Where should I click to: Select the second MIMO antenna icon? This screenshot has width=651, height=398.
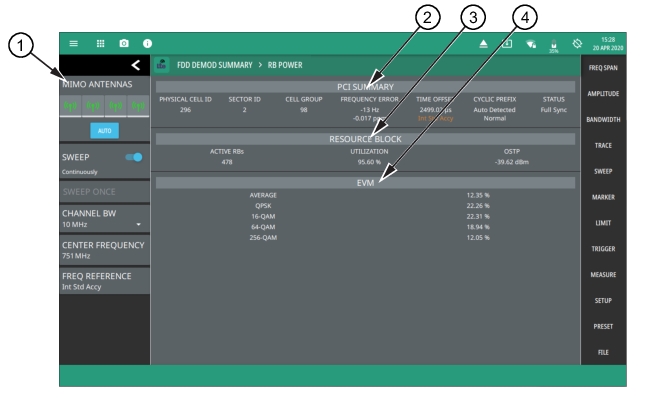93,106
